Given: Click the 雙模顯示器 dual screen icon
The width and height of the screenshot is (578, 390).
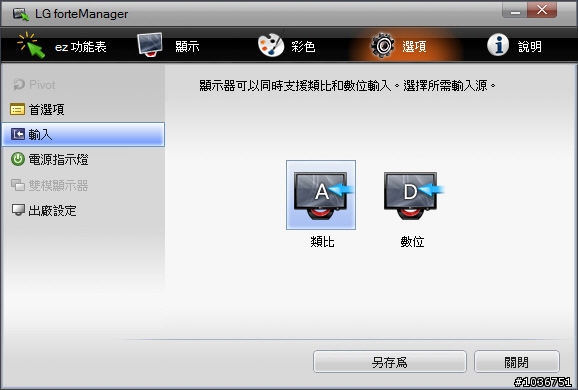Looking at the screenshot, I should point(18,185).
